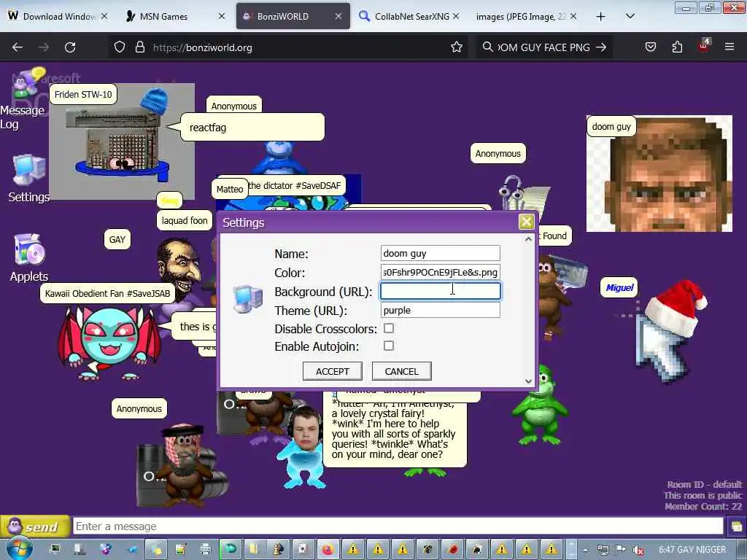Bookmark this page with the star

tap(457, 47)
